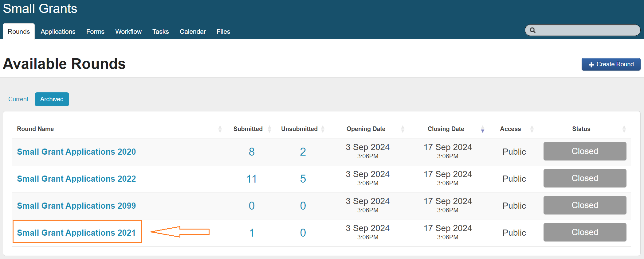View 2 unsubmitted applications for 2020

coord(303,152)
